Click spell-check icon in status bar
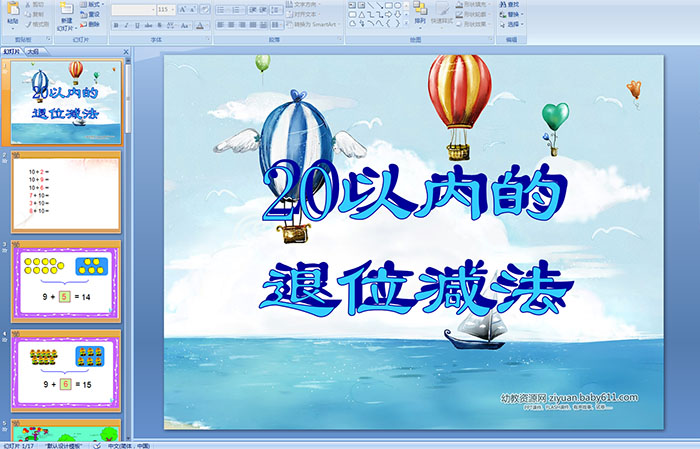This screenshot has height=449, width=700. 96,445
